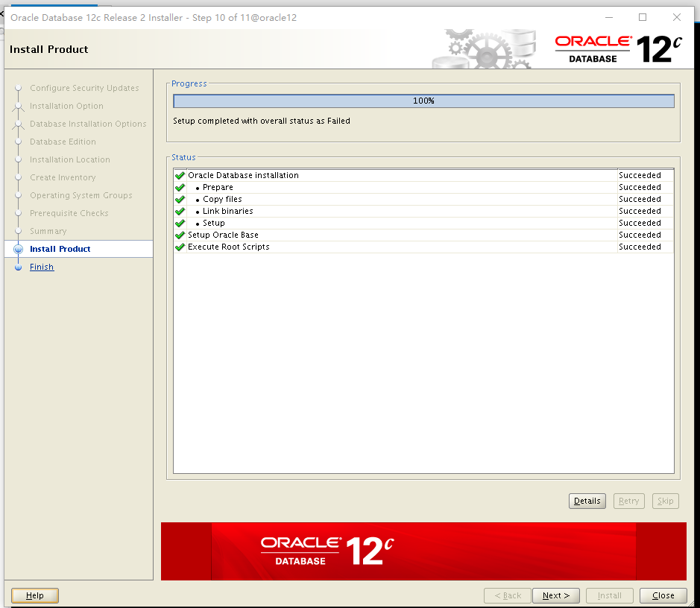700x608 pixels.
Task: Click green checkmark beside Oracle Database installation
Action: [180, 176]
